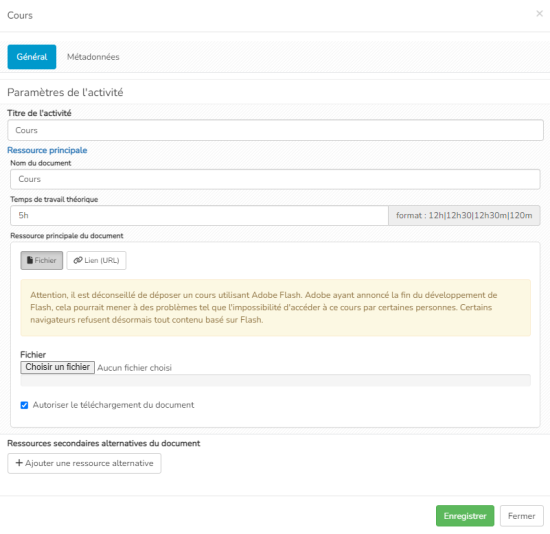Uncheck the document download authorization checkbox
This screenshot has height=534, width=550.
(x=24, y=405)
